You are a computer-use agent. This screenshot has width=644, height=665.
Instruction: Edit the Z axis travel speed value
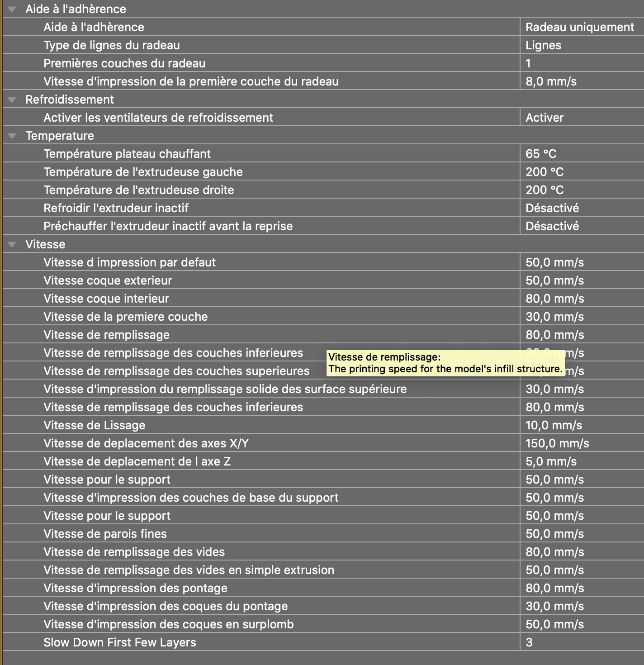pyautogui.click(x=551, y=461)
